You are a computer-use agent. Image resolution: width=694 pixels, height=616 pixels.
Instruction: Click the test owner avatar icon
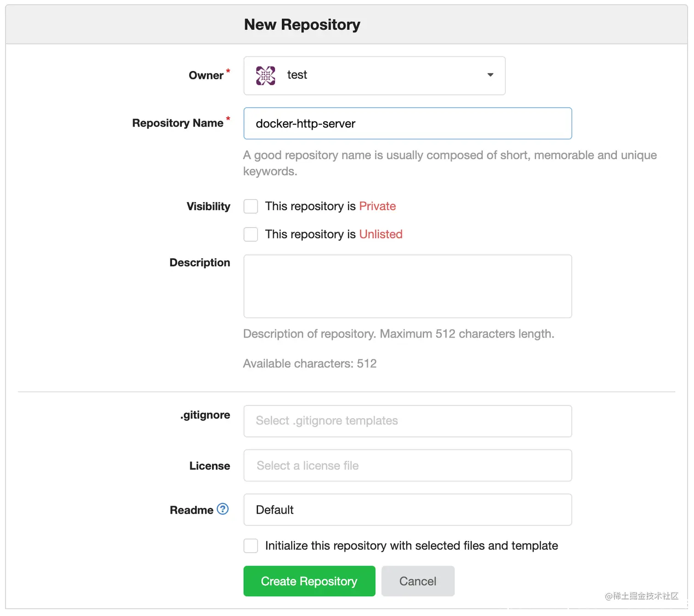(265, 76)
